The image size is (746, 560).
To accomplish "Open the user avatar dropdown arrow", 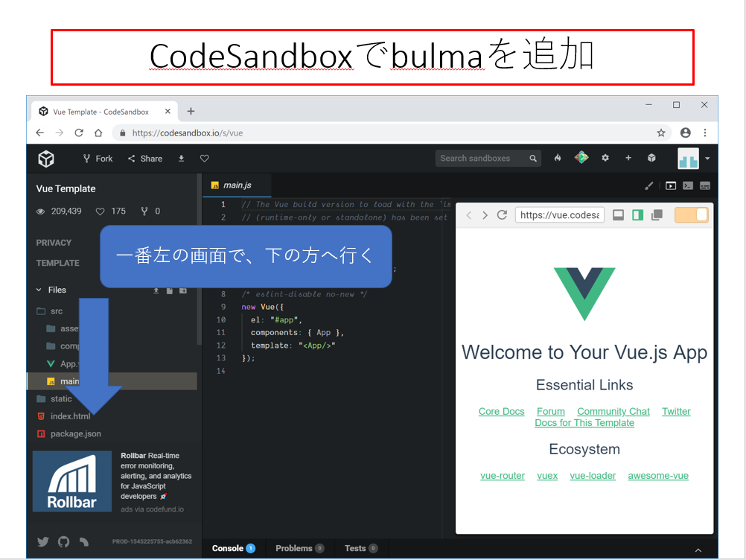I will pyautogui.click(x=707, y=159).
